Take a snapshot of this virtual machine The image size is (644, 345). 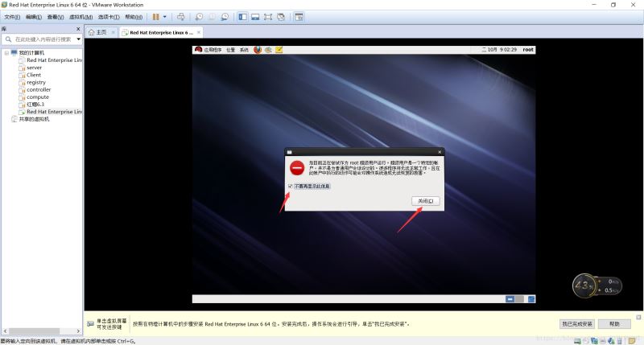(199, 17)
